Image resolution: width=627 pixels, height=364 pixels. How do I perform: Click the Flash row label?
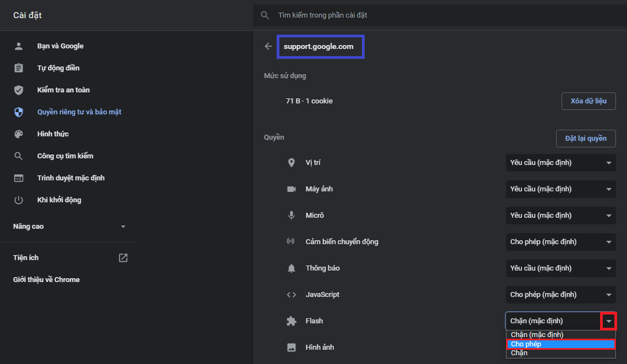coord(314,321)
